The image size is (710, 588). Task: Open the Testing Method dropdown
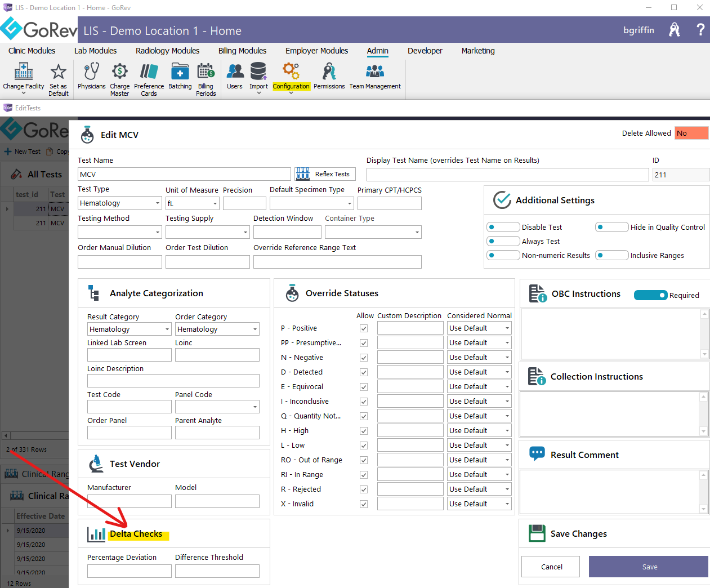coord(120,232)
